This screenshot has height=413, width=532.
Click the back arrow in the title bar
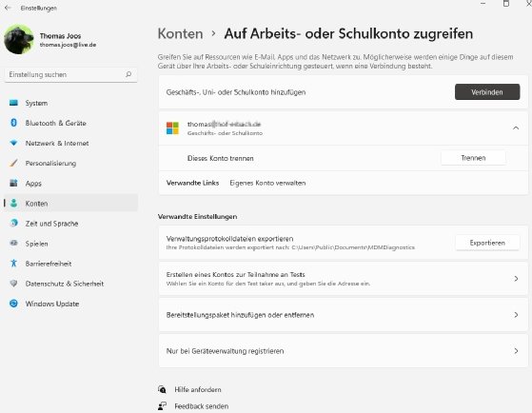[8, 8]
